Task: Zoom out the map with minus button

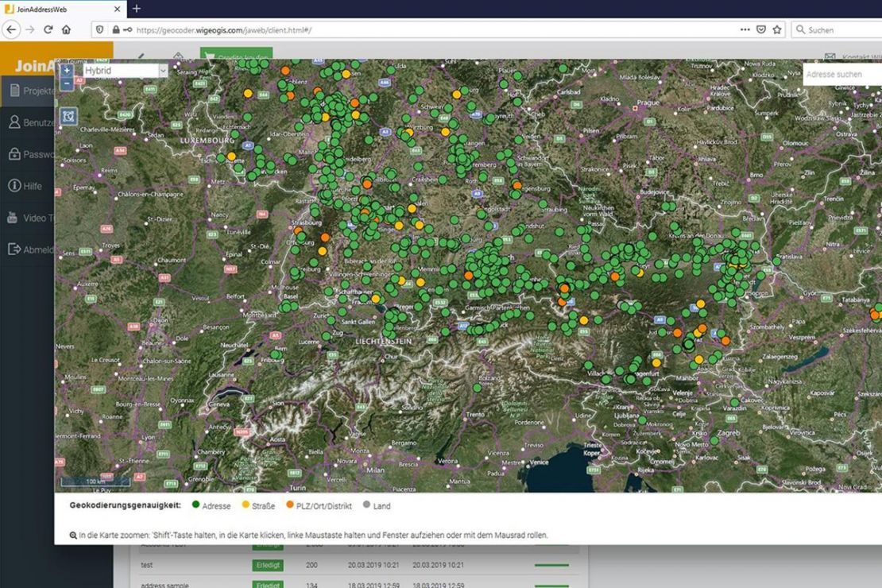Action: tap(67, 83)
